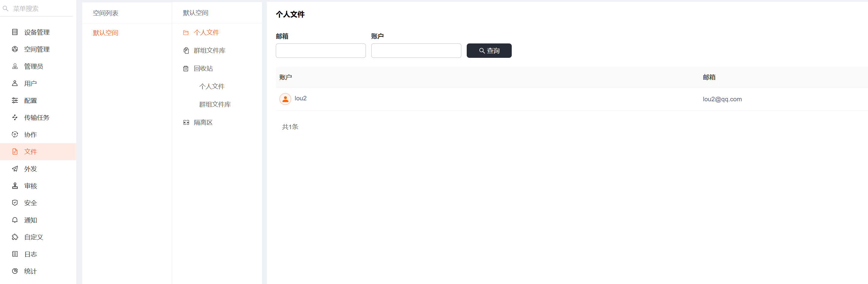Open the Group File Library (群组文件库) menu item

(209, 50)
